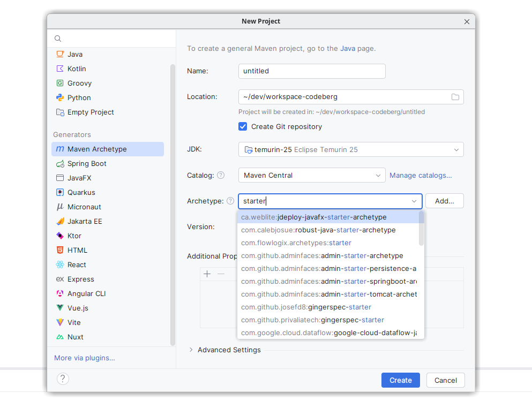Screen dimensions: 532x416
Task: Choose gingerspec-starter by josefd8 from suggestions
Action: tap(306, 307)
